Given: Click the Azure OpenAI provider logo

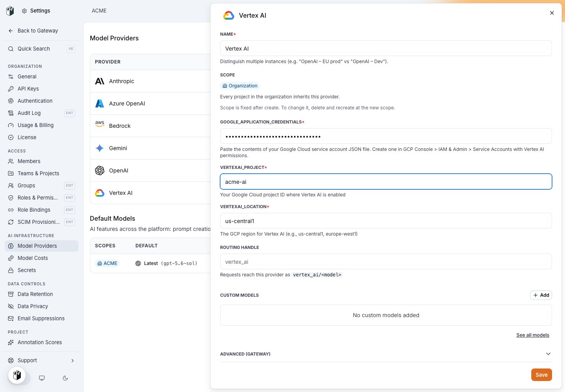Looking at the screenshot, I should [100, 103].
